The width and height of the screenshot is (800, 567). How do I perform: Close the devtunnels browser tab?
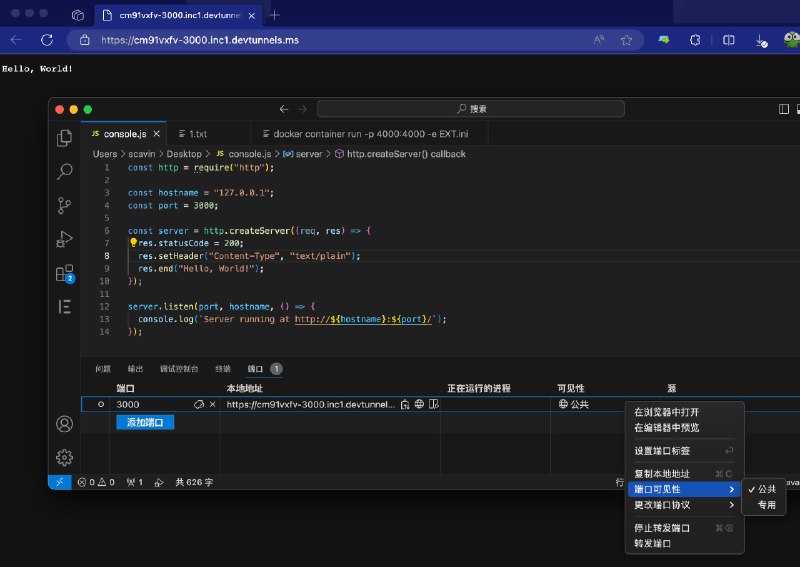pyautogui.click(x=252, y=15)
